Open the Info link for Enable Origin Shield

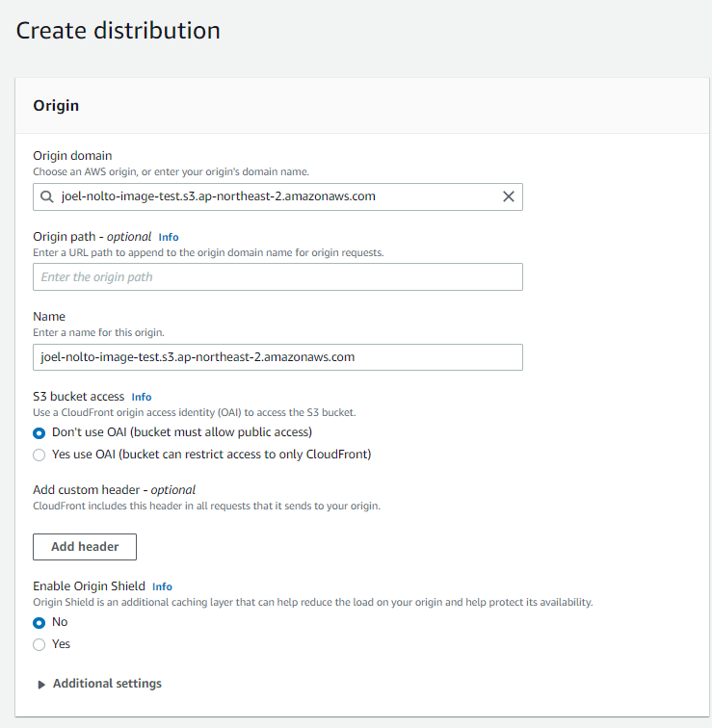point(162,586)
